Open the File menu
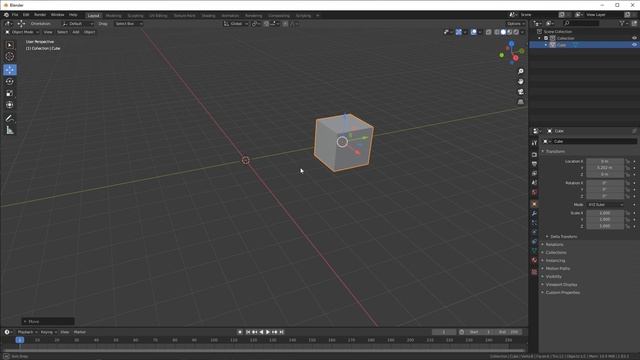The image size is (640, 360). pyautogui.click(x=15, y=15)
